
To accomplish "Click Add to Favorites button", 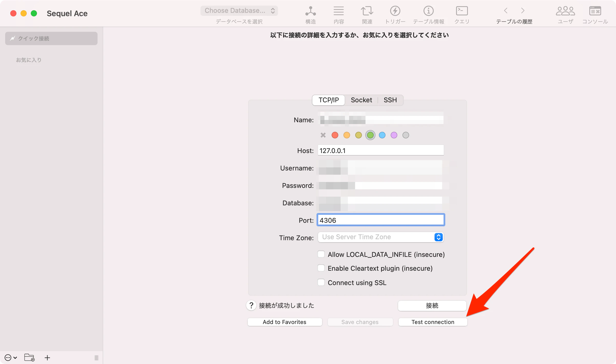I will pos(285,322).
